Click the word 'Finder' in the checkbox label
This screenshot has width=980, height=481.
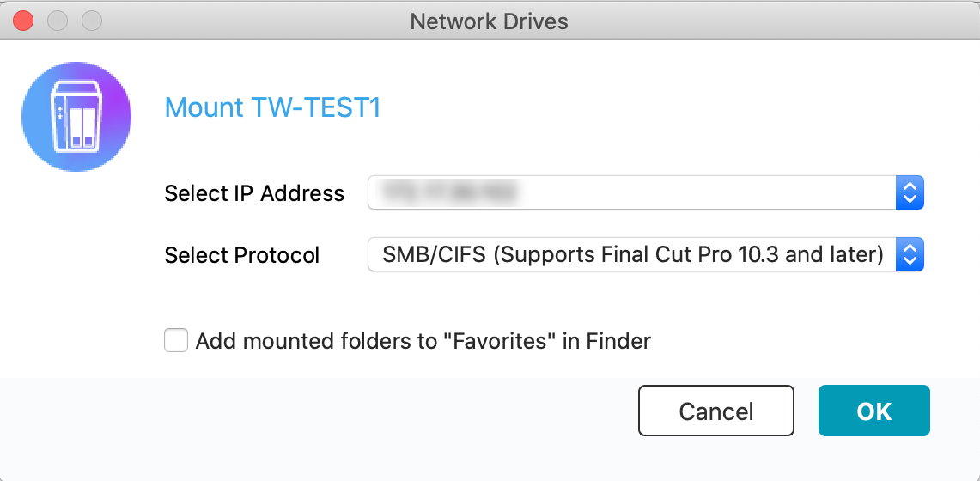point(618,341)
